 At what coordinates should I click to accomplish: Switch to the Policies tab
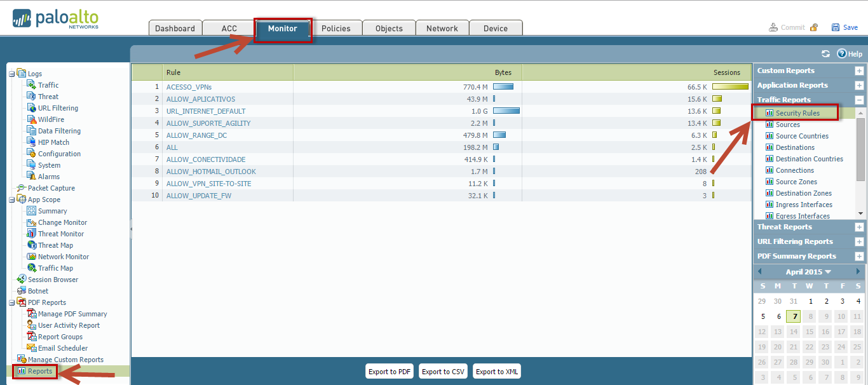pos(336,29)
